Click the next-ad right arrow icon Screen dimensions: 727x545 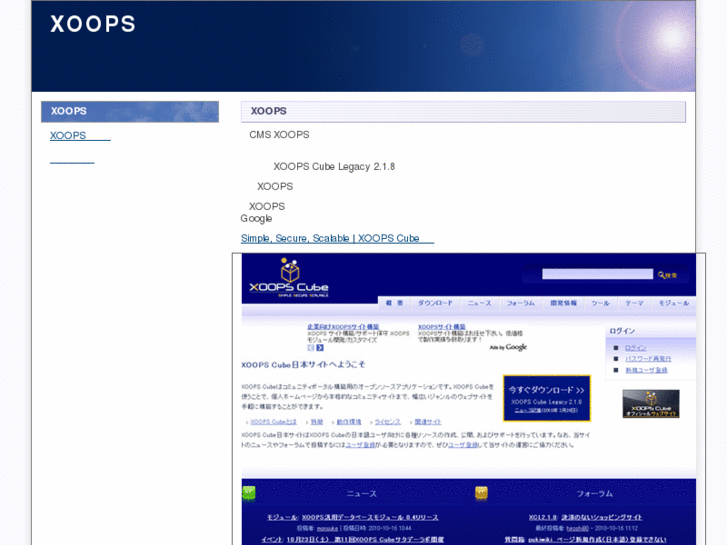pyautogui.click(x=320, y=347)
